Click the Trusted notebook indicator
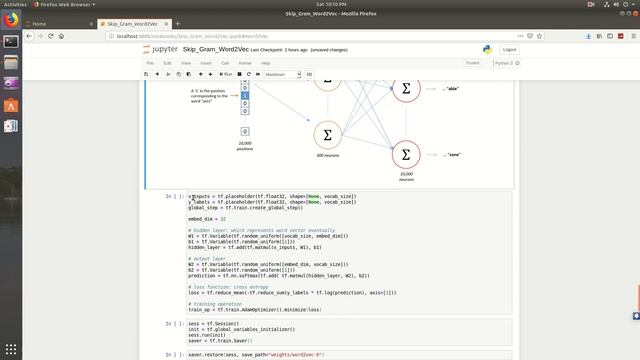640x360 pixels. (472, 63)
